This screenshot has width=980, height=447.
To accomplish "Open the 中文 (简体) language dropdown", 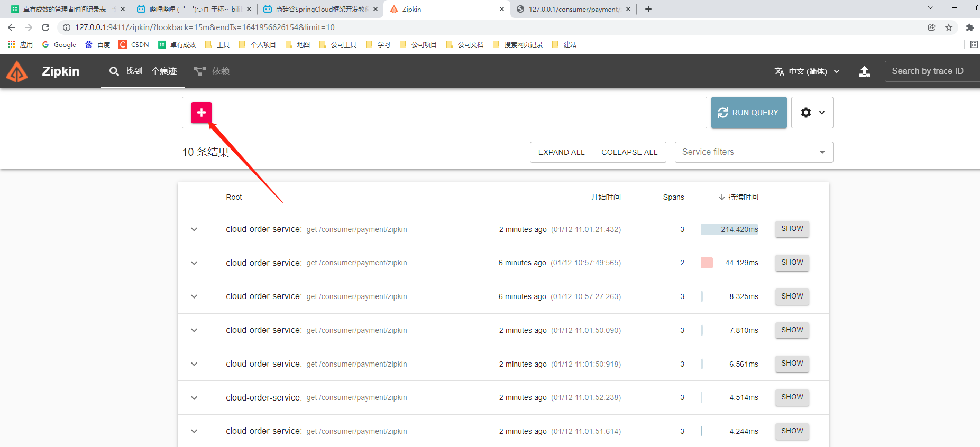I will point(808,71).
